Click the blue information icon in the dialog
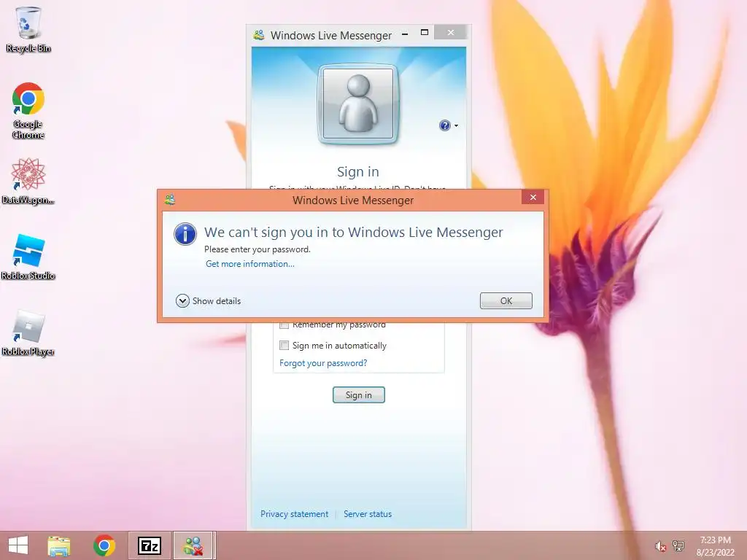Screen dimensions: 747x560 (x=185, y=234)
